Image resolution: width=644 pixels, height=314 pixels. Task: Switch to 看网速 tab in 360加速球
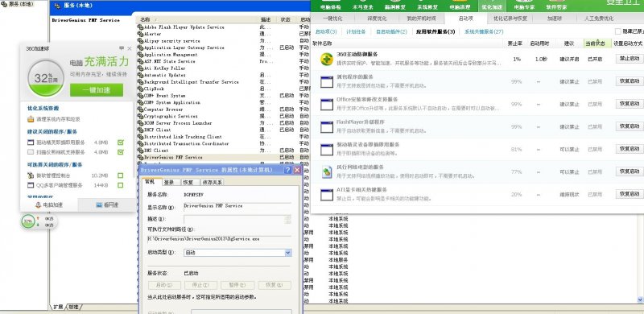point(107,205)
